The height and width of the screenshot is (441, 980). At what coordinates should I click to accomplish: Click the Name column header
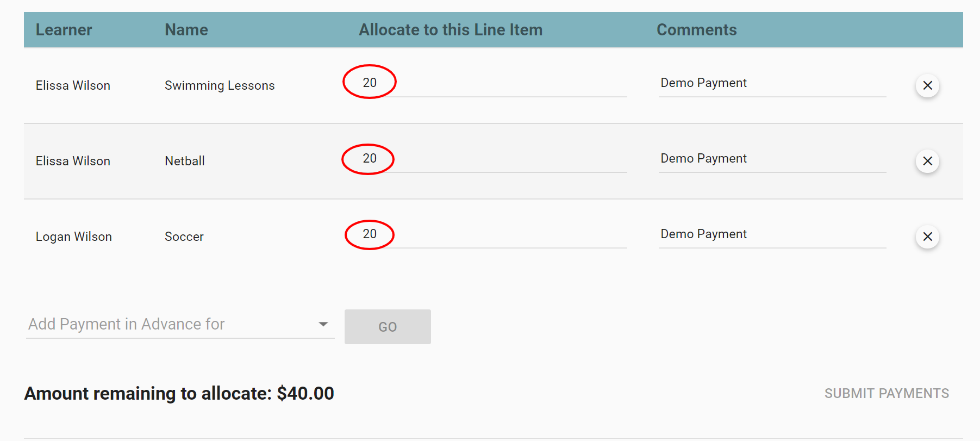point(186,30)
